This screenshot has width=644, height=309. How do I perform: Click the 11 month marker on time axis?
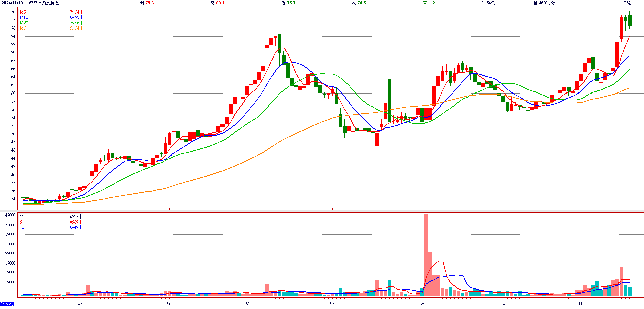[580, 303]
